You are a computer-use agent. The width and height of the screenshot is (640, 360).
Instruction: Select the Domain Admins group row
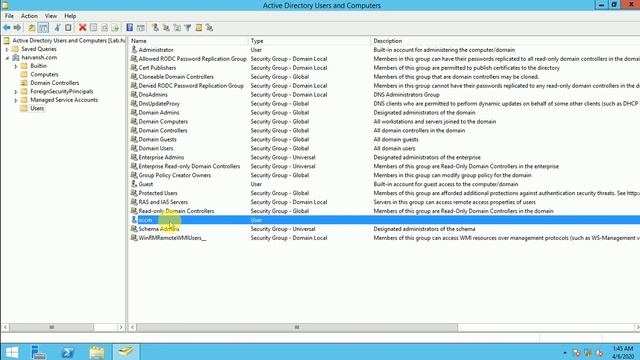pos(384,113)
